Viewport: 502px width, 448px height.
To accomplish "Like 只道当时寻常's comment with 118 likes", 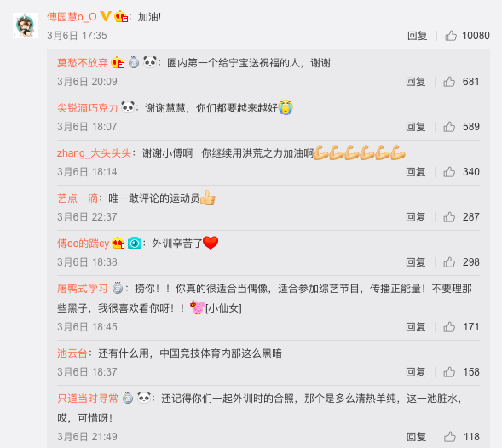I will 449,436.
